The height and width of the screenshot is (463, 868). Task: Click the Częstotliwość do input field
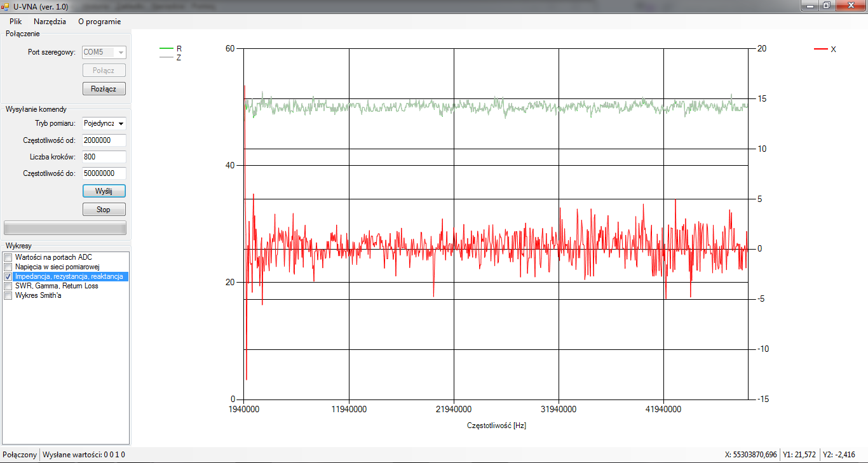click(x=104, y=173)
